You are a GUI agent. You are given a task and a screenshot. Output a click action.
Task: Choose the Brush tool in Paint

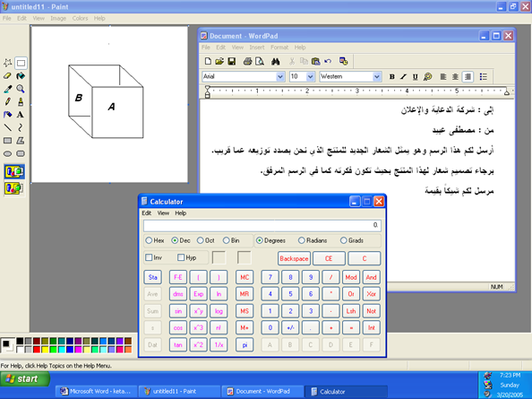21,101
